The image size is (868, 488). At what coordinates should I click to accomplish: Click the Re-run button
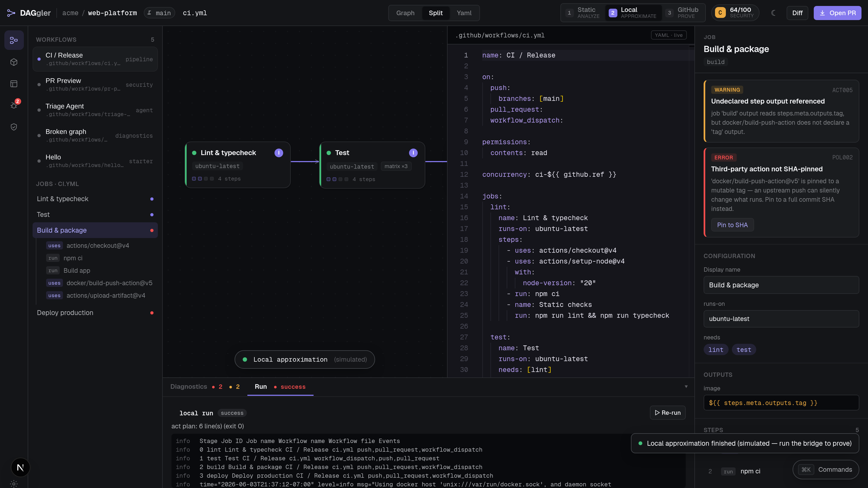click(x=668, y=413)
